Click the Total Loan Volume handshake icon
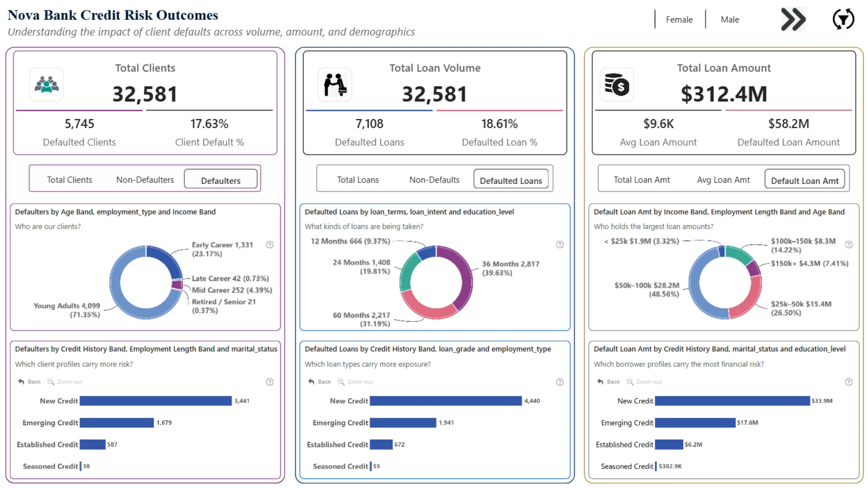 pyautogui.click(x=335, y=84)
